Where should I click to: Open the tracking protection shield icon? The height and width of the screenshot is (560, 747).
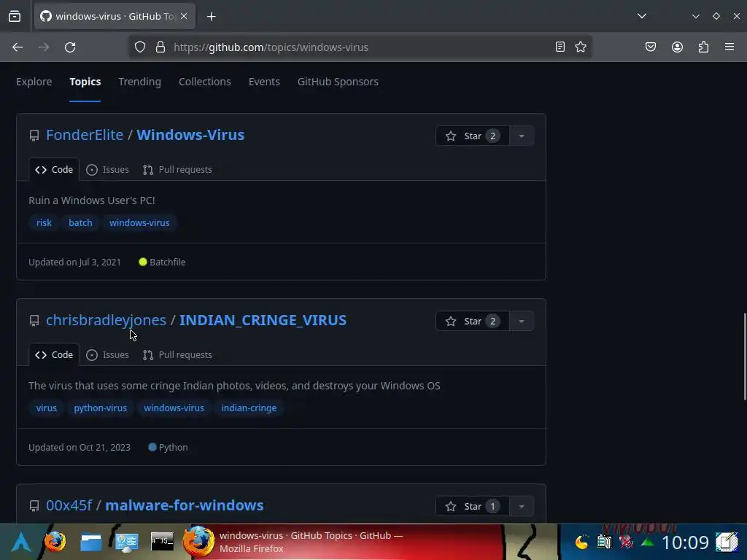[139, 47]
